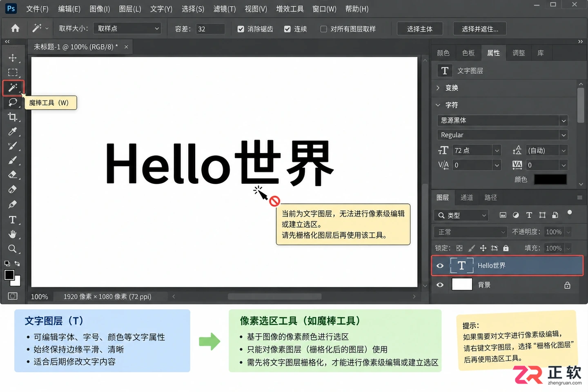Viewport: 588px width, 392px height.
Task: Toggle lock all padlock icon
Action: pyautogui.click(x=506, y=248)
